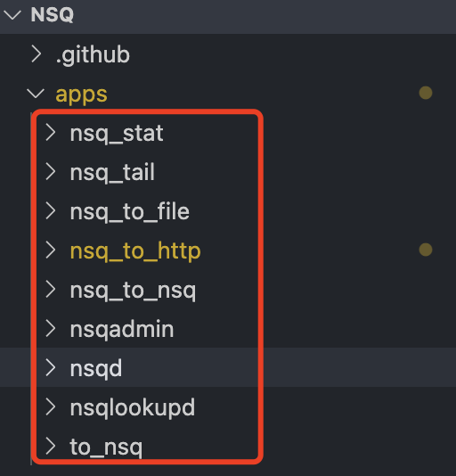This screenshot has width=456, height=476.
Task: Click the apps folder label
Action: [x=81, y=94]
